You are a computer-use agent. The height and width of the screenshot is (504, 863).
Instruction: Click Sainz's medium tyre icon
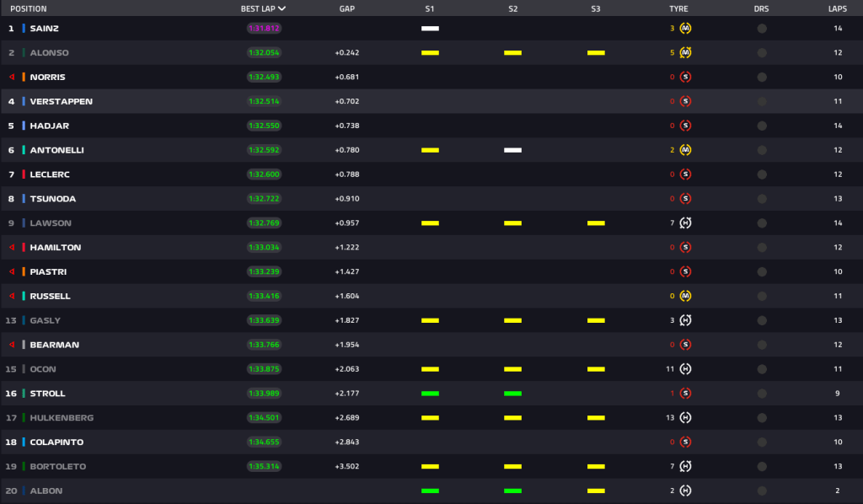(x=685, y=29)
